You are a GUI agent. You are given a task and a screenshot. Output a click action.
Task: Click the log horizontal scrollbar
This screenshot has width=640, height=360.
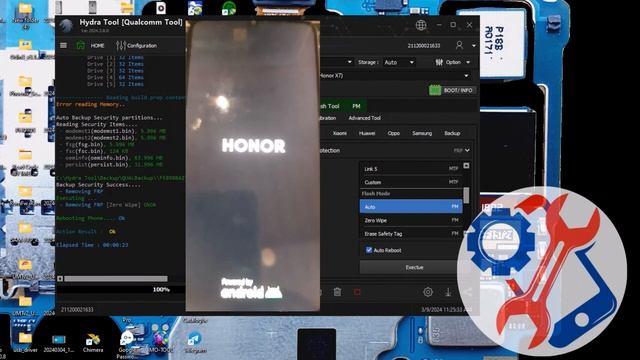[x=116, y=279]
